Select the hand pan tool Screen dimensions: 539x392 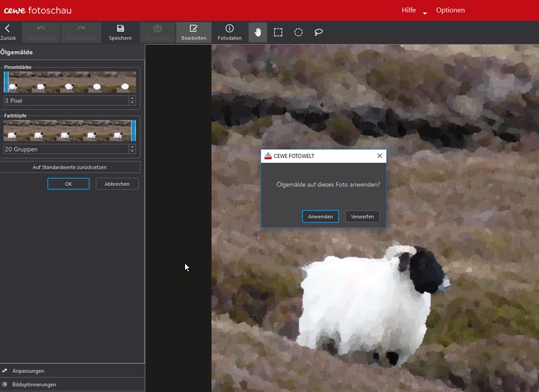click(258, 32)
